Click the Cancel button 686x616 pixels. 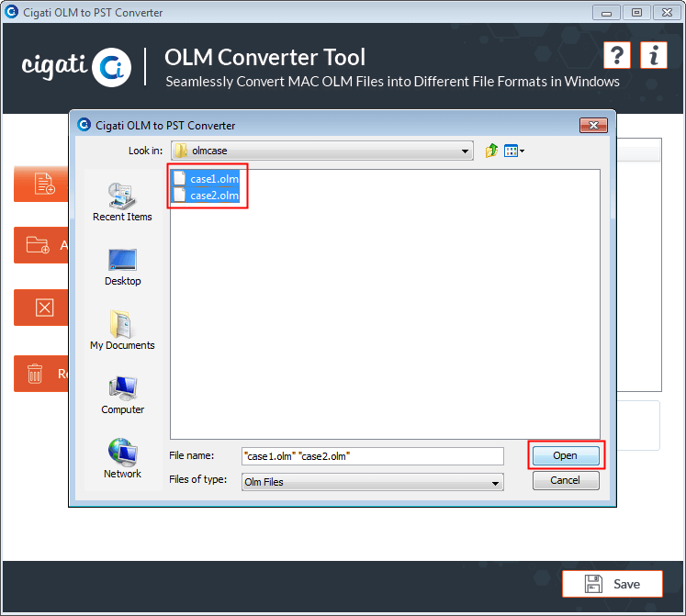point(566,480)
